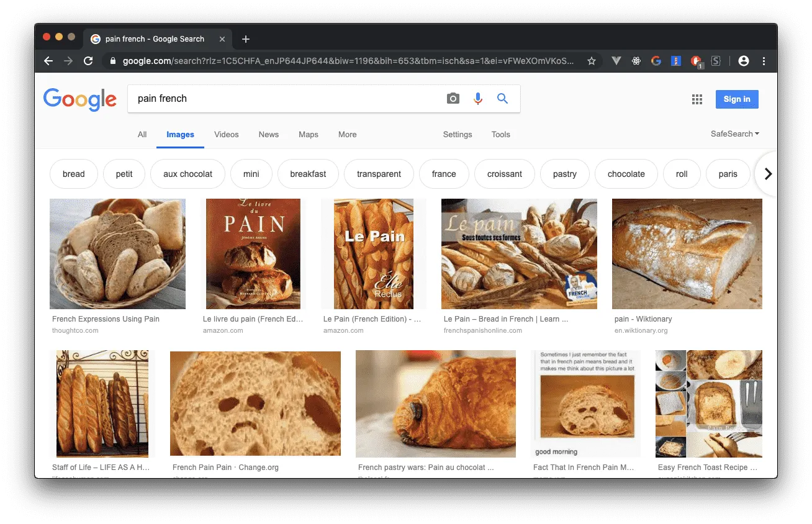The height and width of the screenshot is (524, 812).
Task: Select the 'roll' chip
Action: coord(682,174)
